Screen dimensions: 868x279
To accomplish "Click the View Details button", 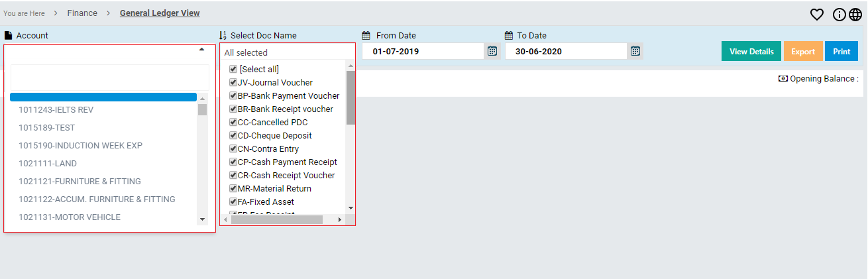I will pos(751,52).
